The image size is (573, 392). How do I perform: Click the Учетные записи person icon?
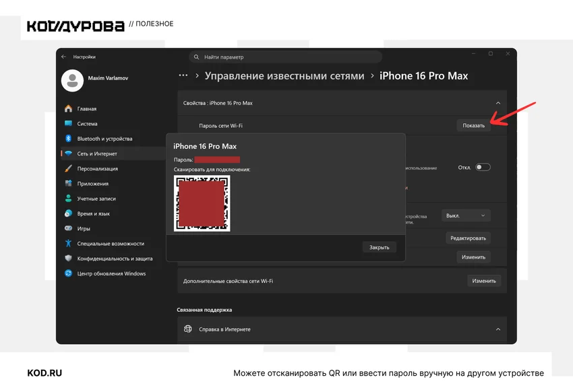[x=68, y=198]
